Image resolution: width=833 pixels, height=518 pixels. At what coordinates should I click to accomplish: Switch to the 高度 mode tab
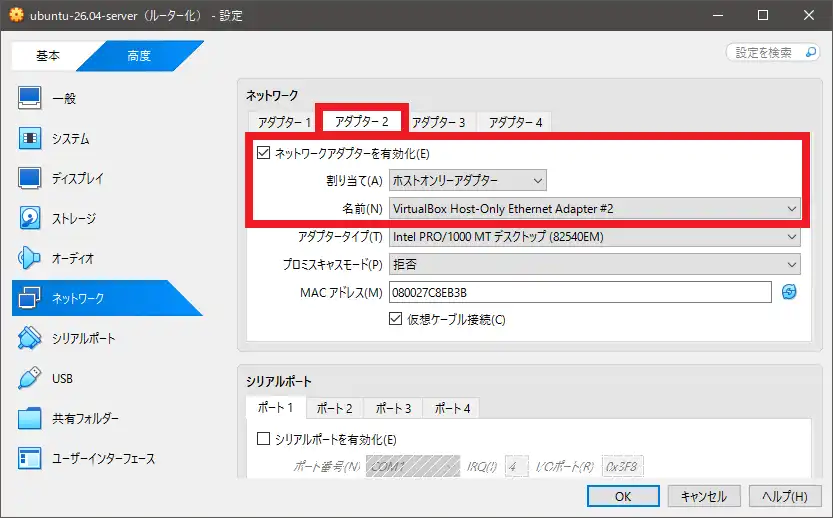(x=139, y=55)
